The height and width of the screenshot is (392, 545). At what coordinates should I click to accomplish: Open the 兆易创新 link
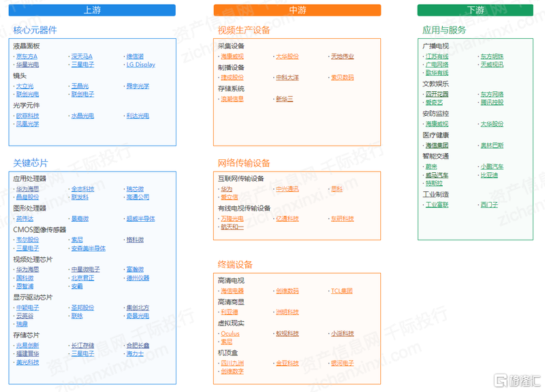27,346
